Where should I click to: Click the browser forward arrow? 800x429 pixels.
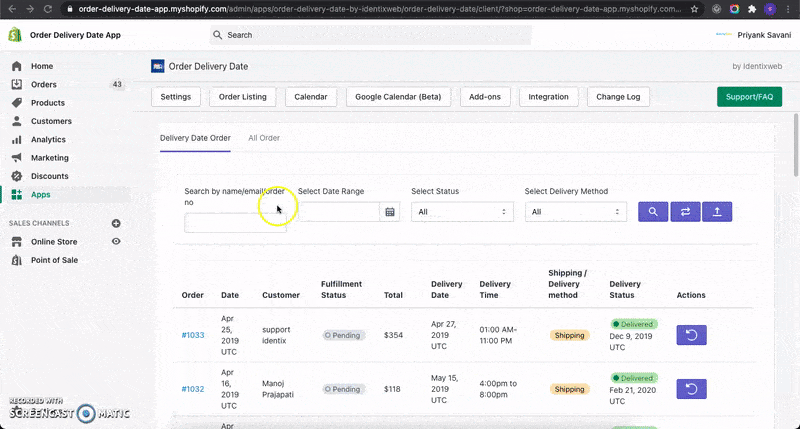click(30, 9)
